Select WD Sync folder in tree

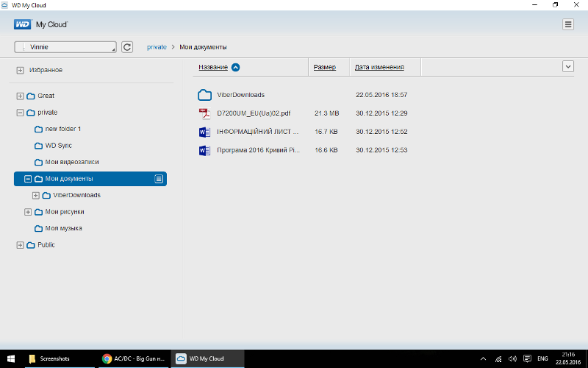(59, 145)
